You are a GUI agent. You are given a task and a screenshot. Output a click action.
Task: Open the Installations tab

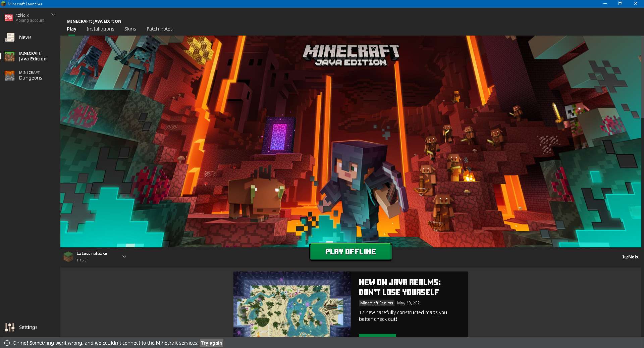(100, 29)
